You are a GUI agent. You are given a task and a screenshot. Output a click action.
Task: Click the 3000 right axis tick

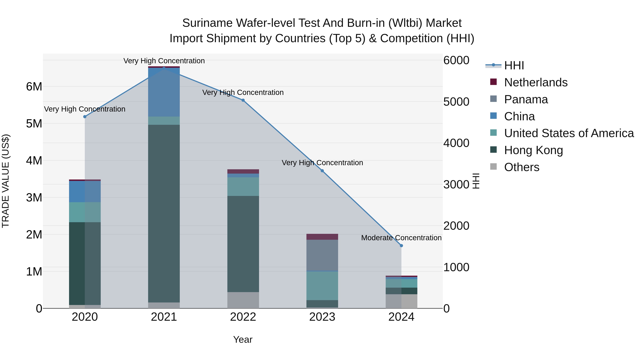[x=457, y=185]
